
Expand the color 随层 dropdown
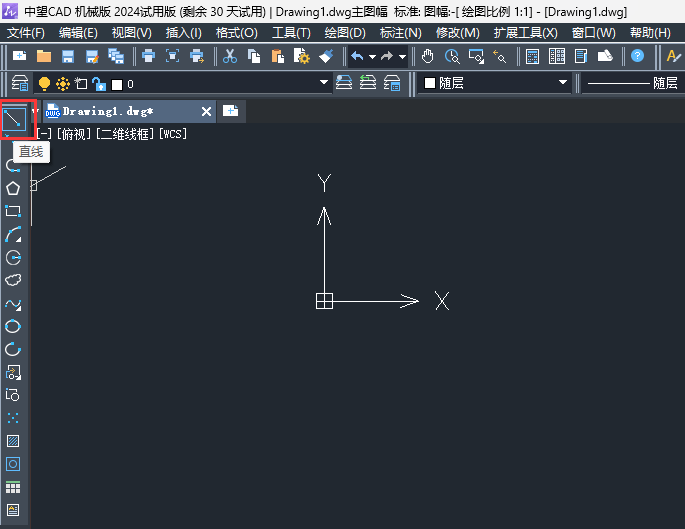[562, 83]
